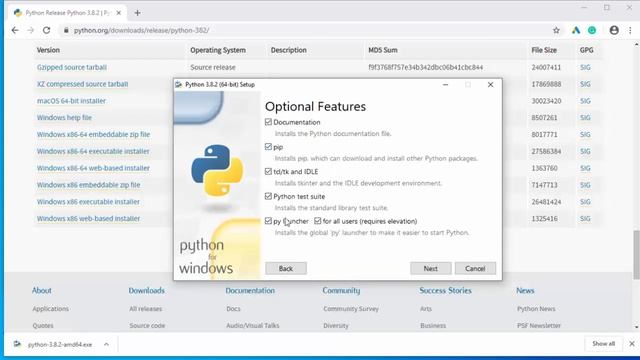Open Windows x86-64 executable installer link
This screenshot has width=640, height=360.
(93, 151)
